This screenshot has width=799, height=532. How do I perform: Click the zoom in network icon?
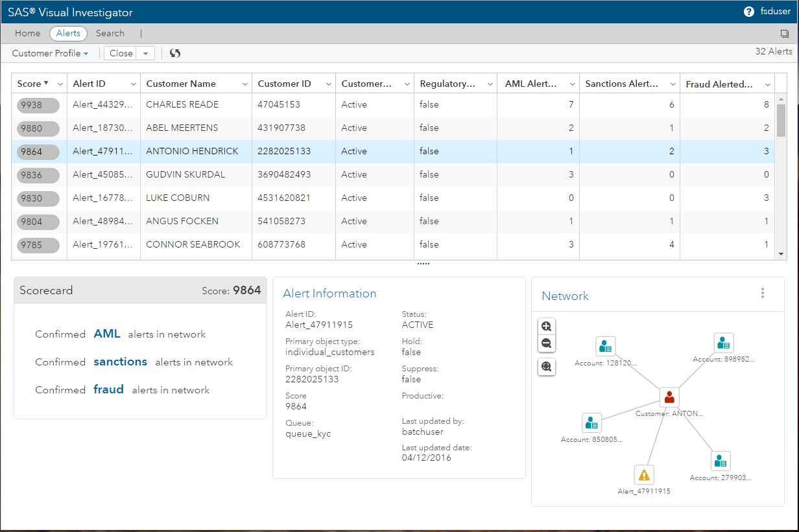click(x=547, y=327)
